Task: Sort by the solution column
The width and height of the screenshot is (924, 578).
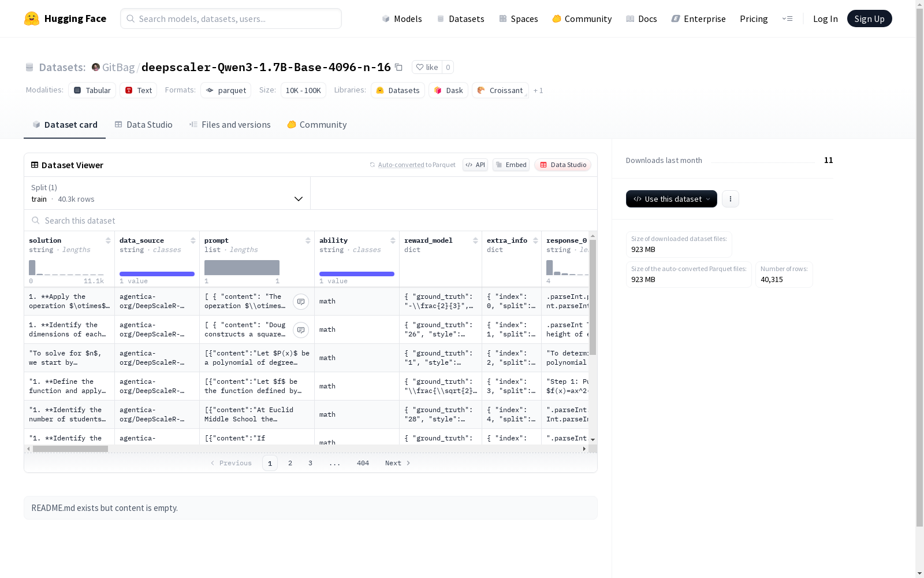Action: pos(108,240)
